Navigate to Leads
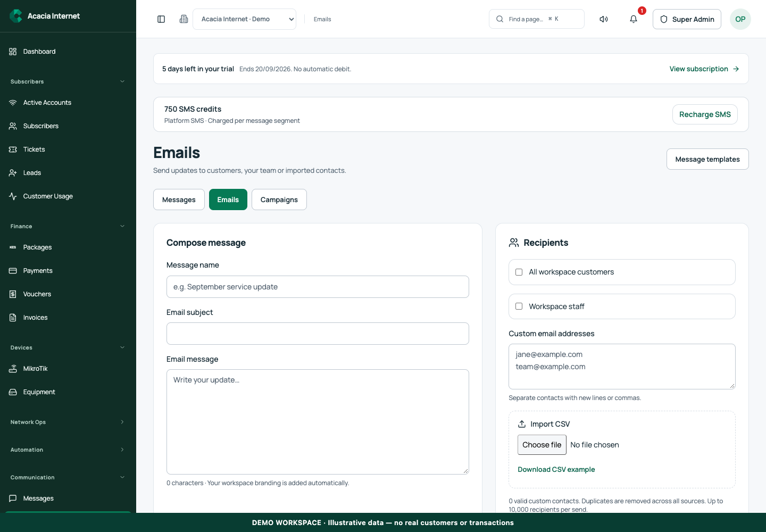766x532 pixels. 68,173
